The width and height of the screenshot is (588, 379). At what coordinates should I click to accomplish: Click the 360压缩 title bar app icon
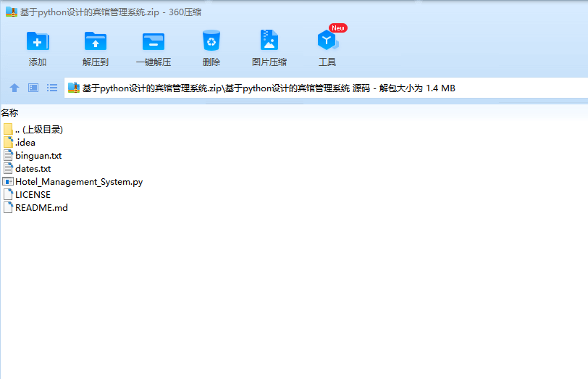(12, 12)
